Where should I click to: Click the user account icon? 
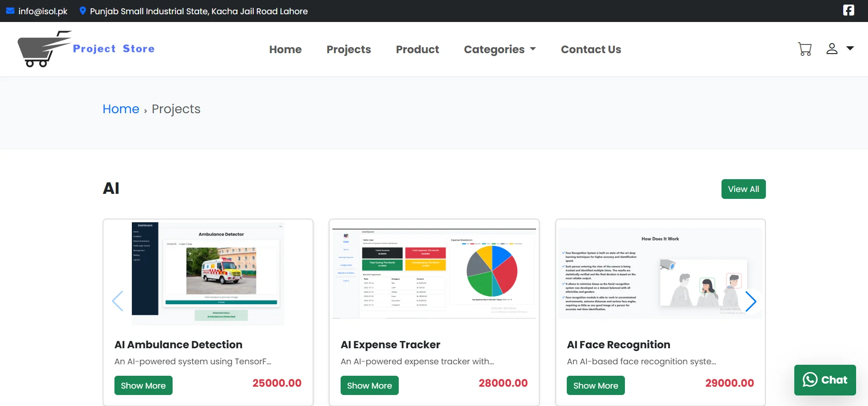point(832,49)
